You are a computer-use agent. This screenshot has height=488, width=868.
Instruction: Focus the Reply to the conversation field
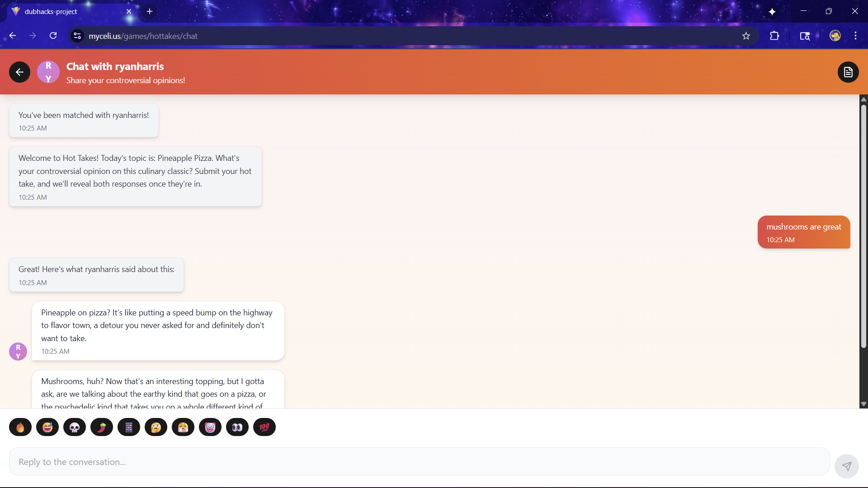click(x=419, y=462)
